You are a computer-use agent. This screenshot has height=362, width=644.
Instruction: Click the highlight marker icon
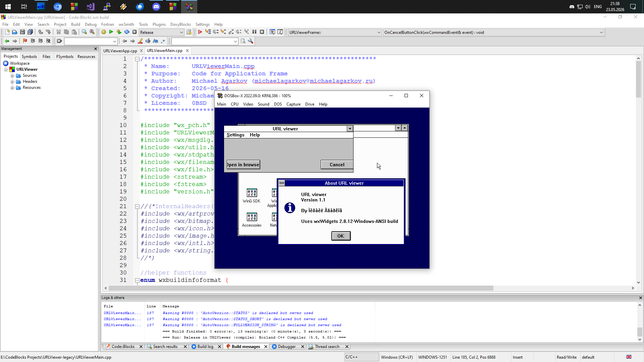140,41
